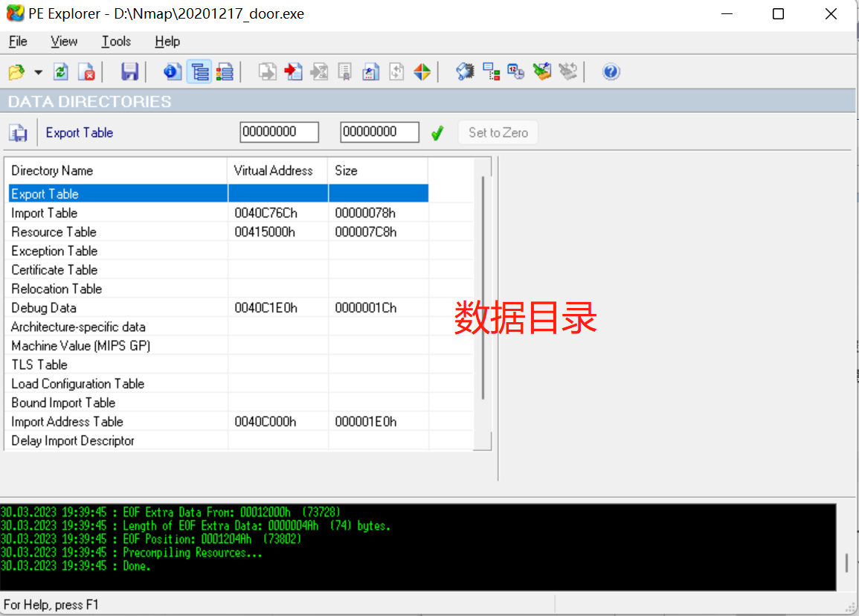The image size is (859, 616).
Task: Save the file with the floppy disk icon
Action: tap(130, 72)
